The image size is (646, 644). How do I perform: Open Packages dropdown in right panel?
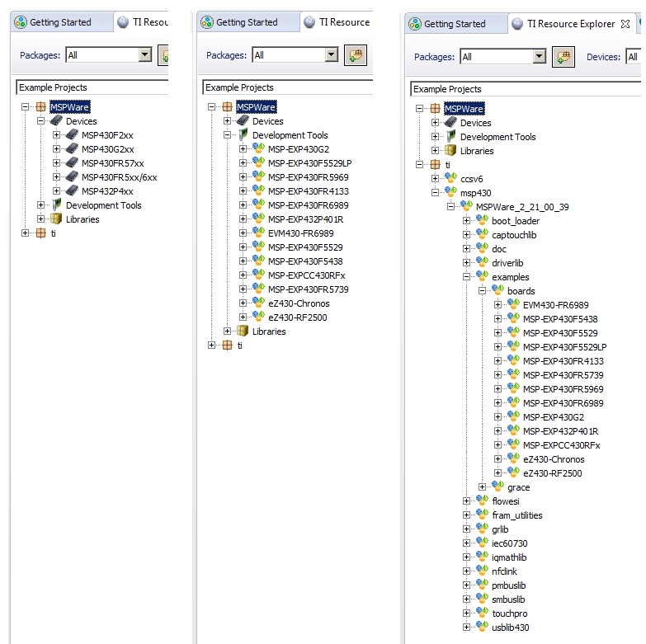point(540,56)
